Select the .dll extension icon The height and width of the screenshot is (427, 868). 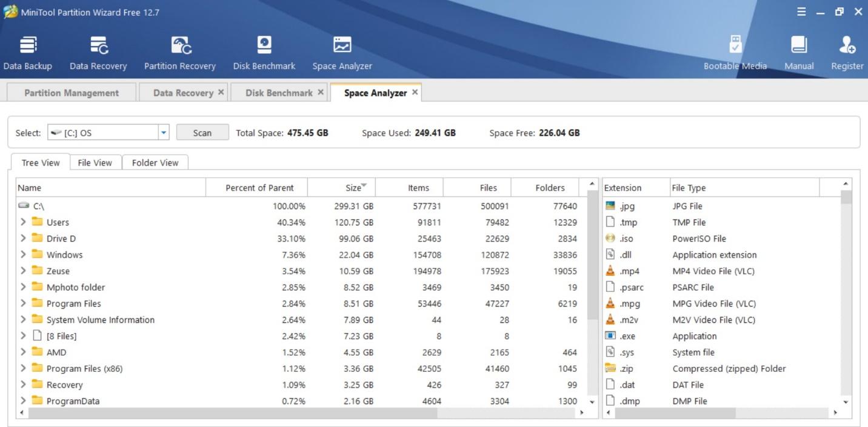[x=610, y=254]
